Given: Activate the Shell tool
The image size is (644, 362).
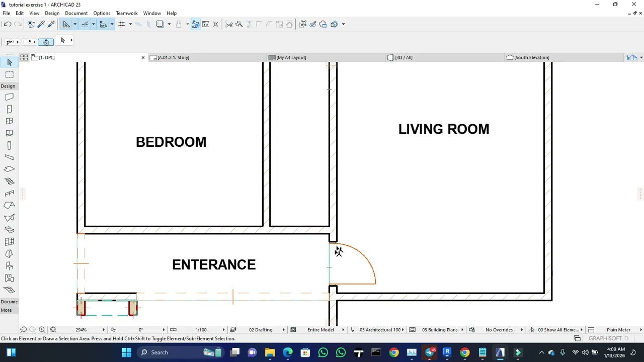Looking at the screenshot, I should coord(9,218).
